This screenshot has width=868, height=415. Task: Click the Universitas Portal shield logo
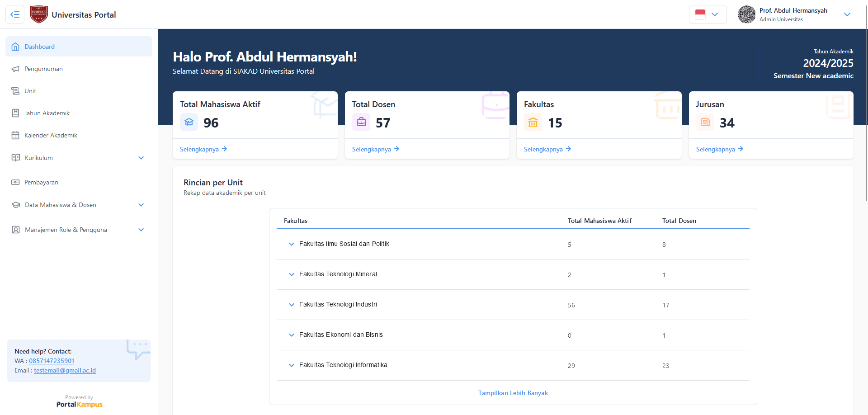click(39, 14)
